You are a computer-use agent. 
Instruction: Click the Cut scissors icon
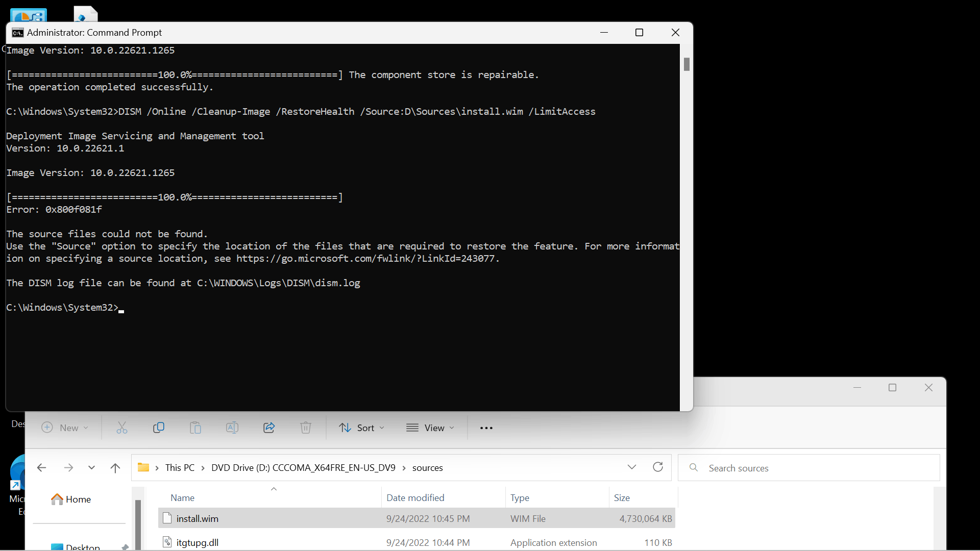pos(121,428)
